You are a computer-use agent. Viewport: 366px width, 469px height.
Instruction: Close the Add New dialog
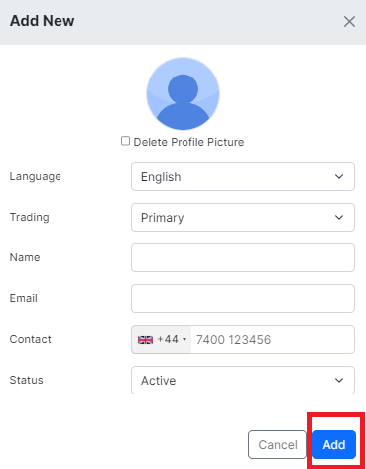349,22
